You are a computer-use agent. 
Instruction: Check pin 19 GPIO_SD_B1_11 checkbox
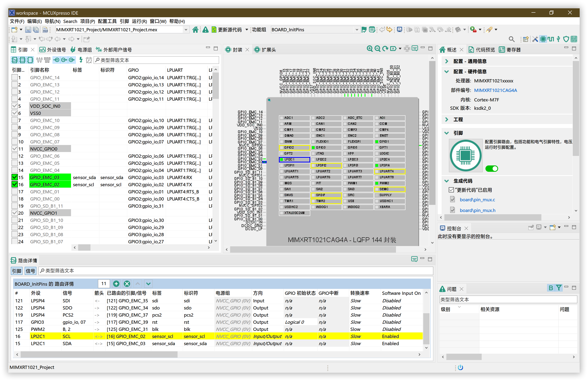14,206
